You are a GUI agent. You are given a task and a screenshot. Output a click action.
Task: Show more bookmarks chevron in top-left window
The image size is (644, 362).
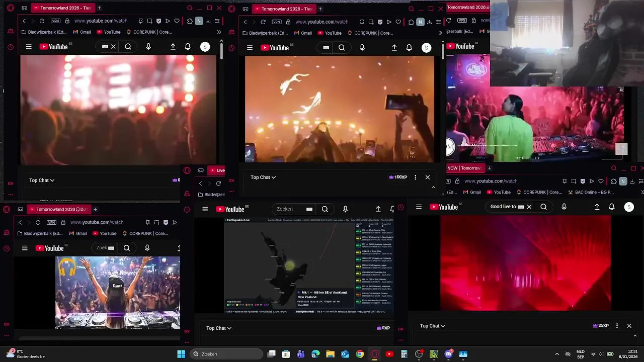coord(219,32)
